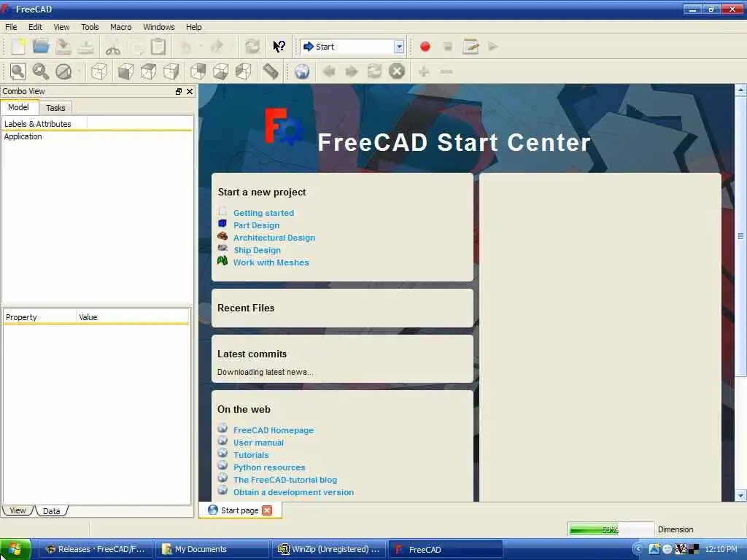Open the Work with Meshes link
This screenshot has height=560, width=747.
pyautogui.click(x=271, y=262)
